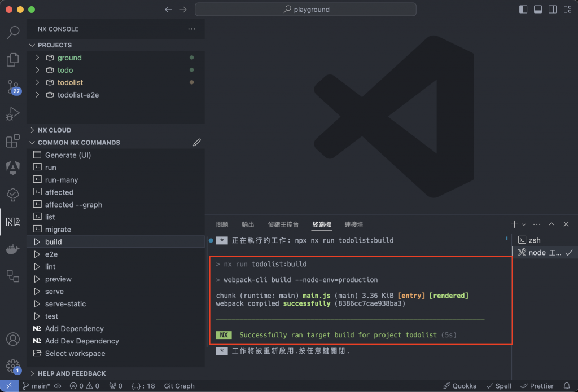
Task: Open Generate (UI) command
Action: point(116,155)
